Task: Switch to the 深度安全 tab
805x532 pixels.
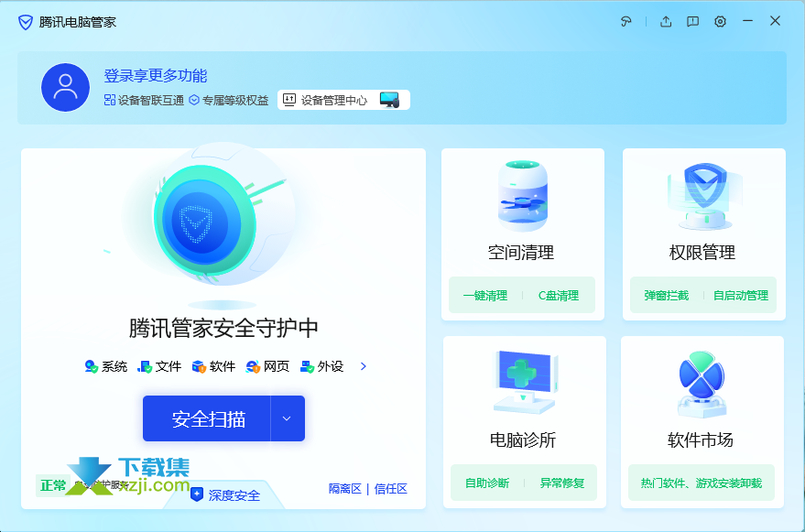Action: (x=225, y=495)
